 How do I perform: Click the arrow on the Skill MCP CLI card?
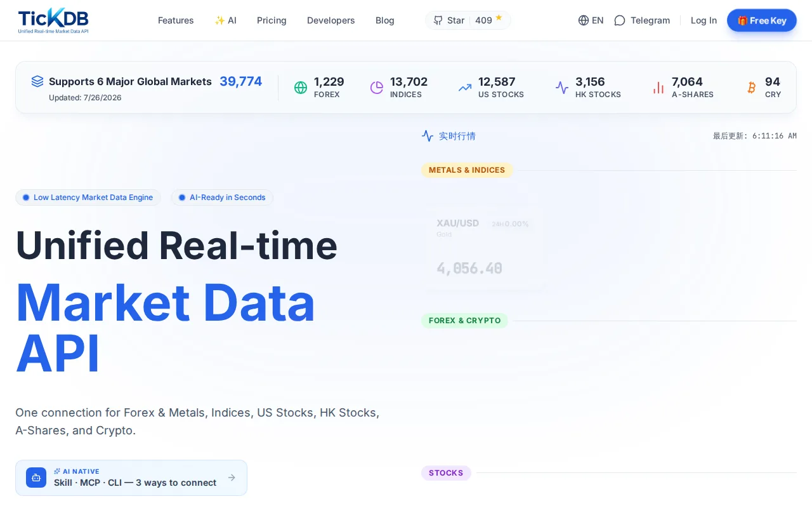click(232, 478)
